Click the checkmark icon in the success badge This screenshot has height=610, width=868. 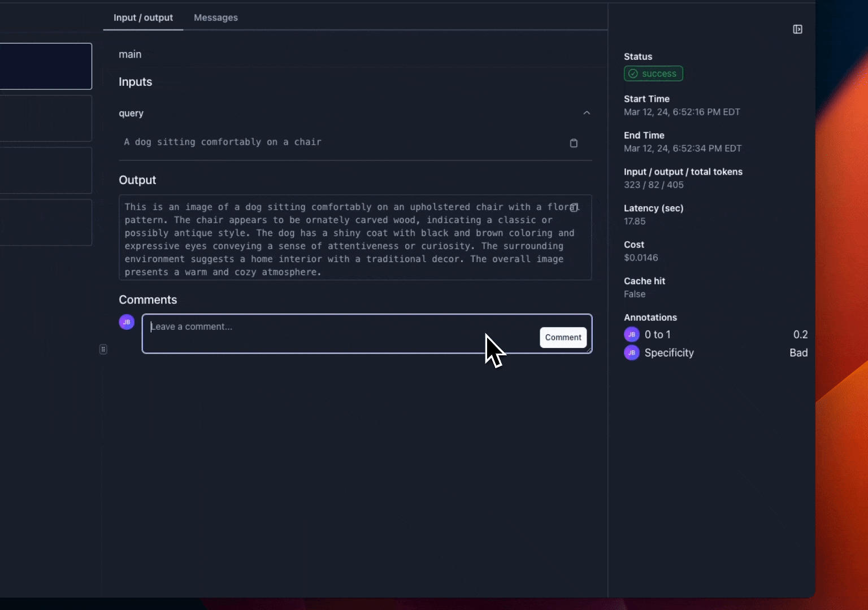(x=633, y=73)
